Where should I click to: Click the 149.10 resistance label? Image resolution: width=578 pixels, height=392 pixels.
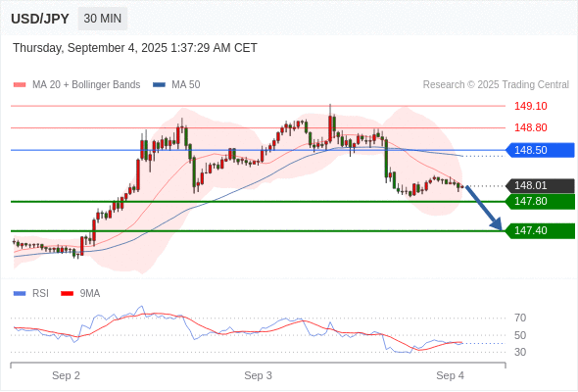click(x=530, y=106)
